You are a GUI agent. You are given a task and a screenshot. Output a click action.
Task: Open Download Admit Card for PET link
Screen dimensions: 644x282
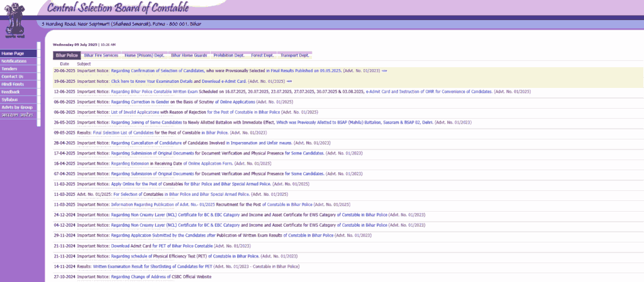162,245
